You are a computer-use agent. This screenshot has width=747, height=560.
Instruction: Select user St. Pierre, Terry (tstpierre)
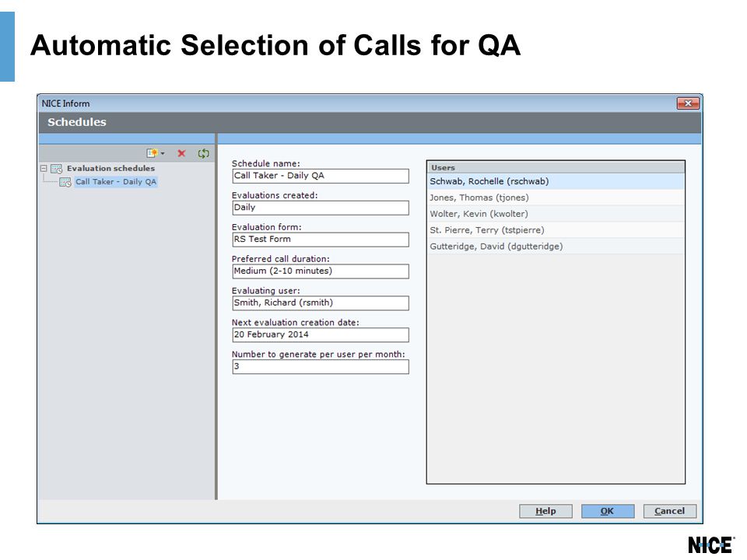pos(556,230)
